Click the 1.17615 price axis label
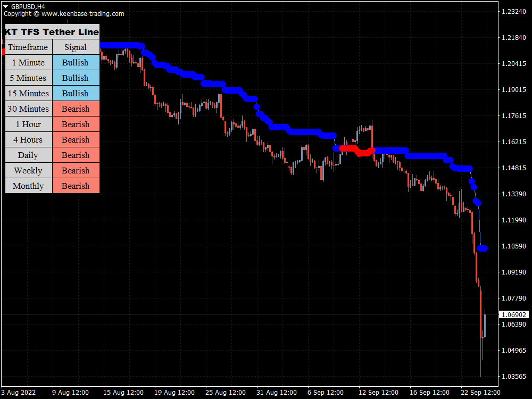Viewport: 532px width, 399px height. tap(514, 115)
